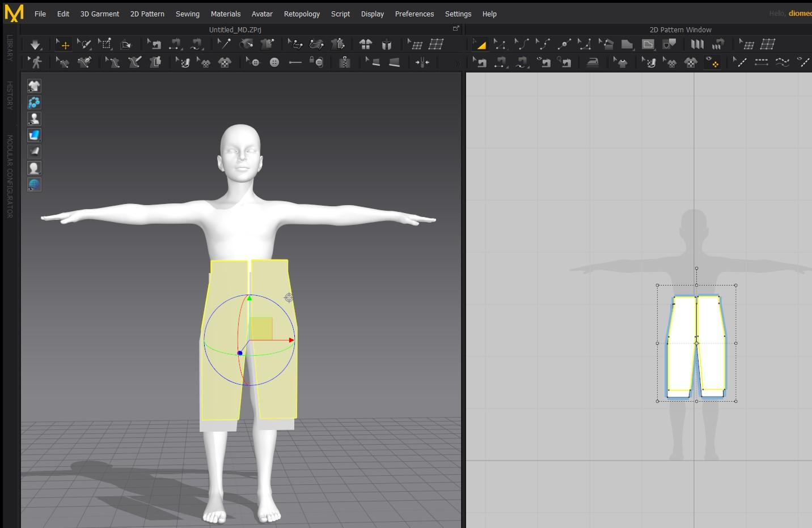Click the yellow square on the gizmo
The width and height of the screenshot is (812, 528).
(x=261, y=329)
